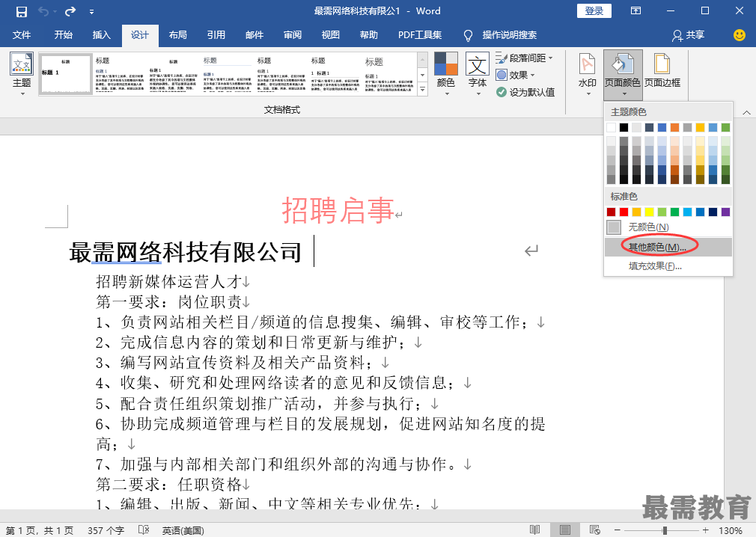The width and height of the screenshot is (756, 537).
Task: Click the 共享 share button
Action: pos(689,34)
